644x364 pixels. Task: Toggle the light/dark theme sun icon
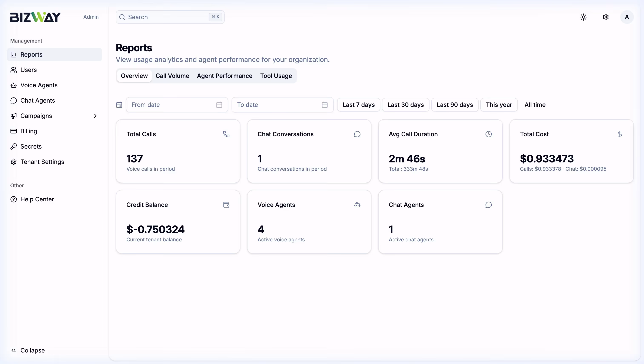pos(584,17)
